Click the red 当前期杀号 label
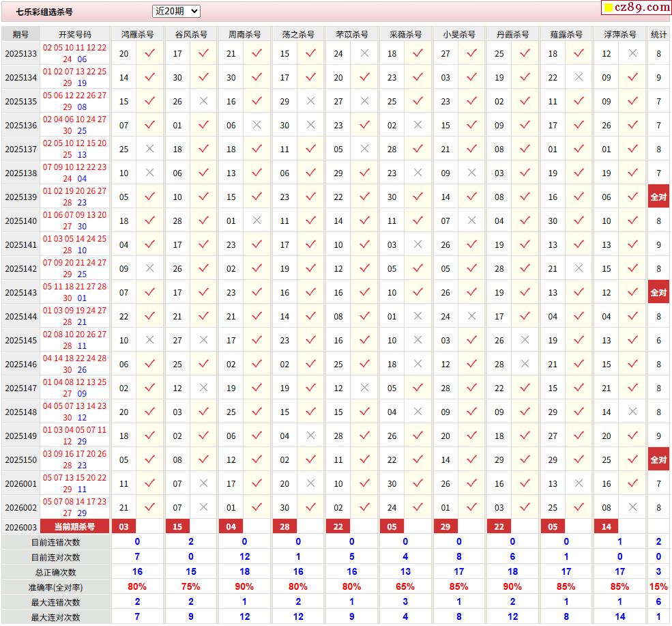This screenshot has height=626, width=672. coord(75,526)
